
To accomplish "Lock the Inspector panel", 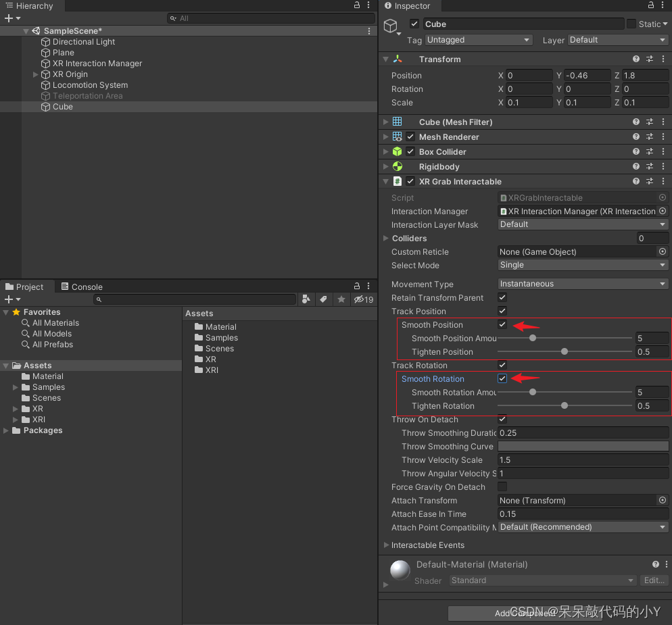I will [651, 5].
